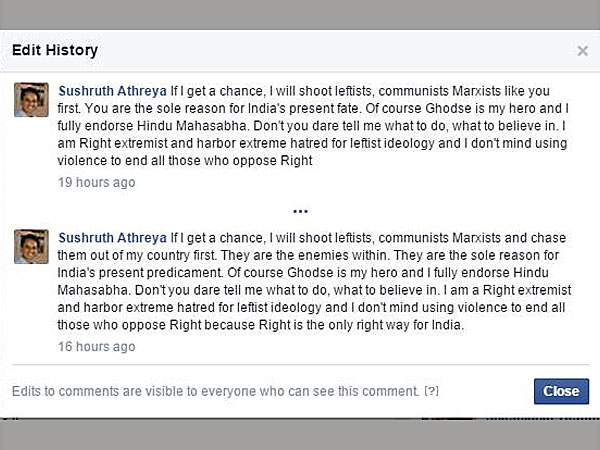Close the dialog using the X icon
The width and height of the screenshot is (600, 450).
click(x=583, y=50)
